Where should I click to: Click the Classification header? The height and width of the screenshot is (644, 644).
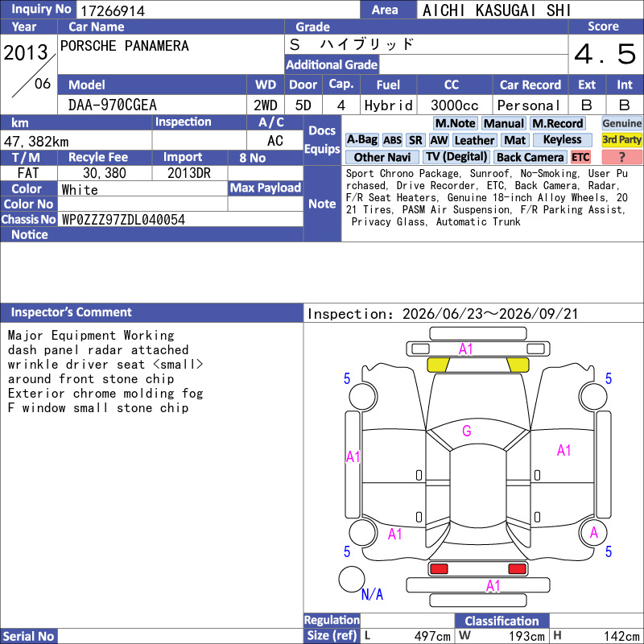pyautogui.click(x=502, y=621)
